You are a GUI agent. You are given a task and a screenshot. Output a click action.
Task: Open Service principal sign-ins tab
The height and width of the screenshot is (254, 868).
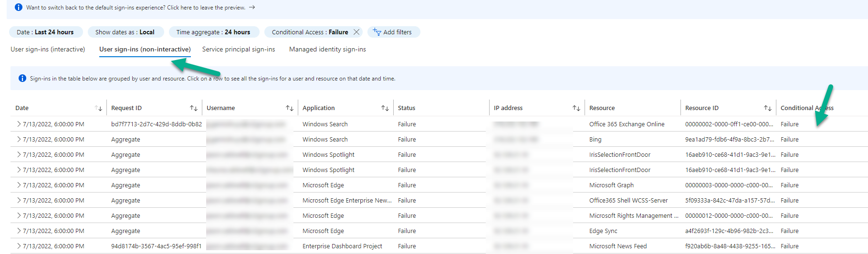click(239, 49)
